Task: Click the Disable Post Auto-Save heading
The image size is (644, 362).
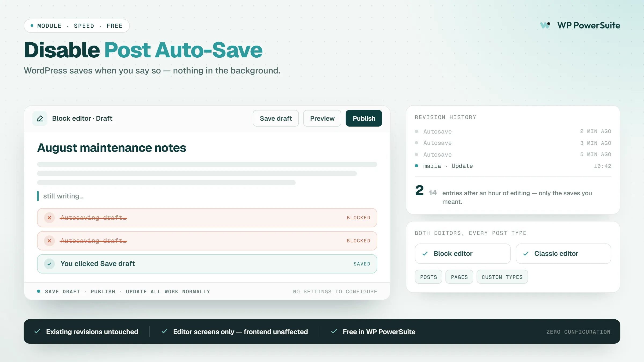Action: click(x=143, y=50)
